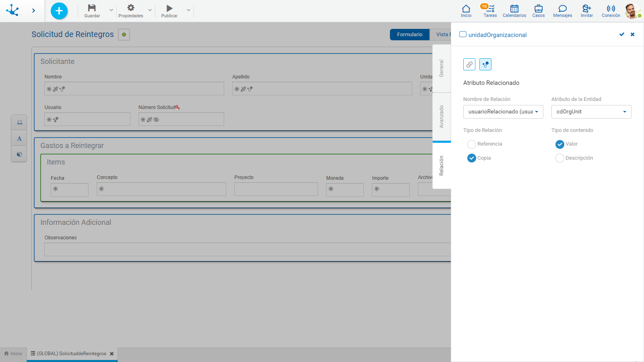Click Publicar play button

coord(169,11)
